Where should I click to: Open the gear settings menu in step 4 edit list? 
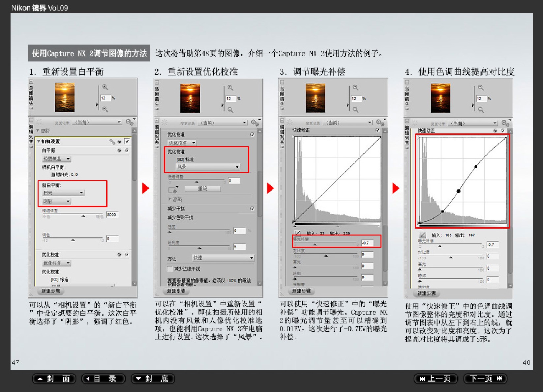pos(506,123)
